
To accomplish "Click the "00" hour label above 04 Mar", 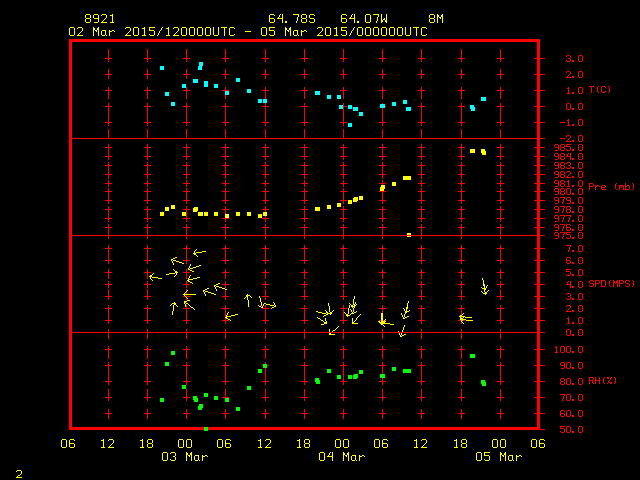I will click(x=342, y=444).
